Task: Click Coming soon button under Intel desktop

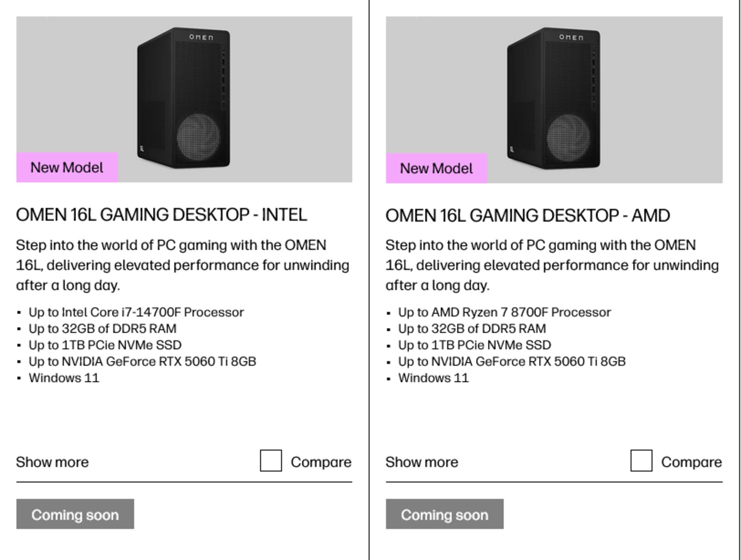Action: (x=75, y=514)
